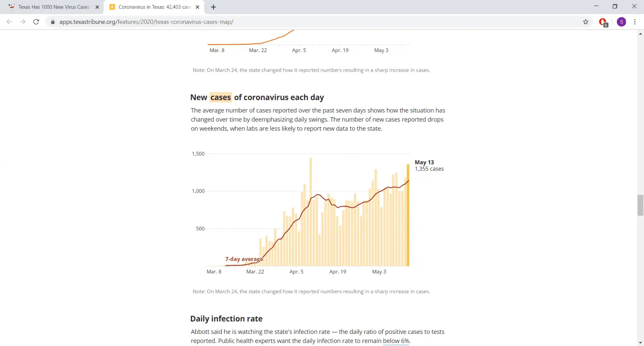Bookmark this page with the star icon
The height and width of the screenshot is (346, 644).
pyautogui.click(x=586, y=22)
